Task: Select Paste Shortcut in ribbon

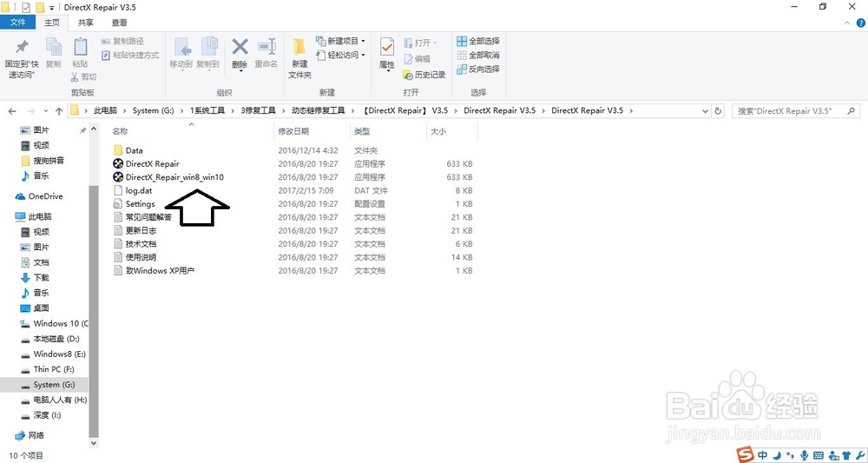Action: tap(130, 56)
